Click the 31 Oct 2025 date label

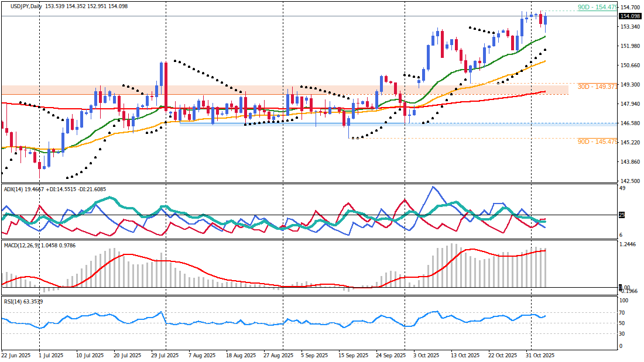540,356
